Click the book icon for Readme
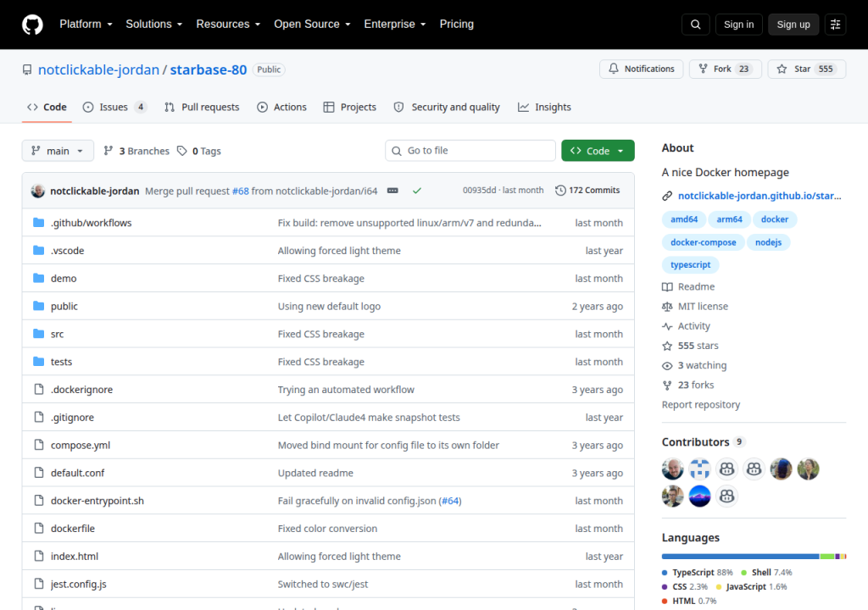 [667, 286]
